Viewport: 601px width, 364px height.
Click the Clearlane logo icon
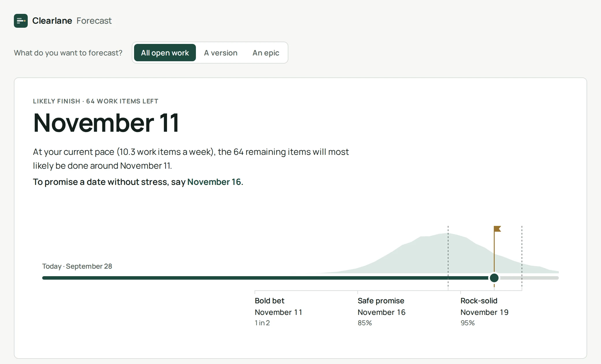(21, 21)
